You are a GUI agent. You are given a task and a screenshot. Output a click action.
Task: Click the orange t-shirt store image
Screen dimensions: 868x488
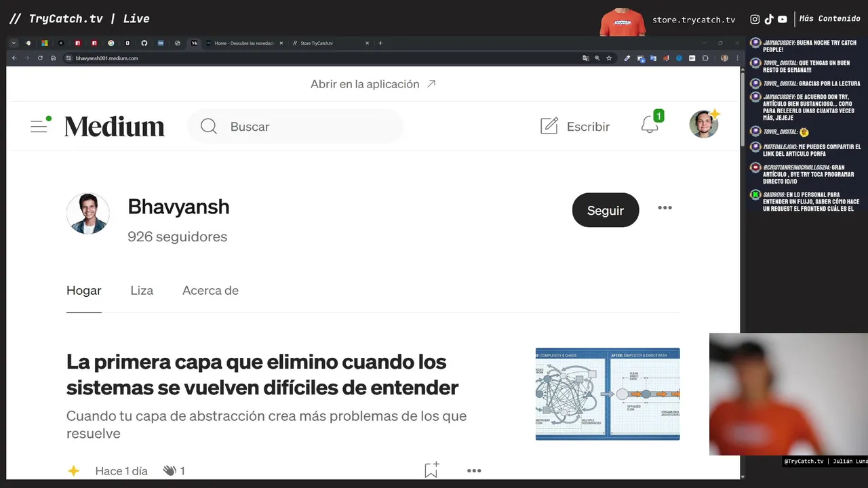coord(623,22)
